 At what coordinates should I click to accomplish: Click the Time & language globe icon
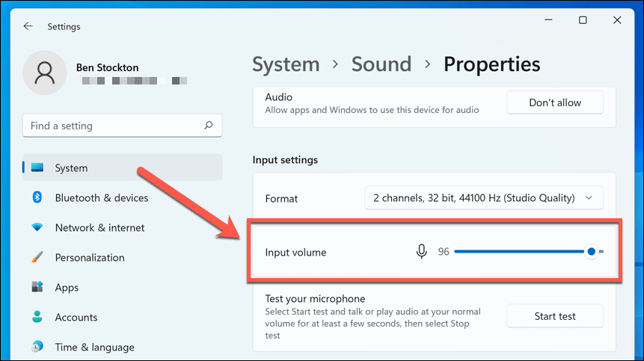[x=37, y=347]
